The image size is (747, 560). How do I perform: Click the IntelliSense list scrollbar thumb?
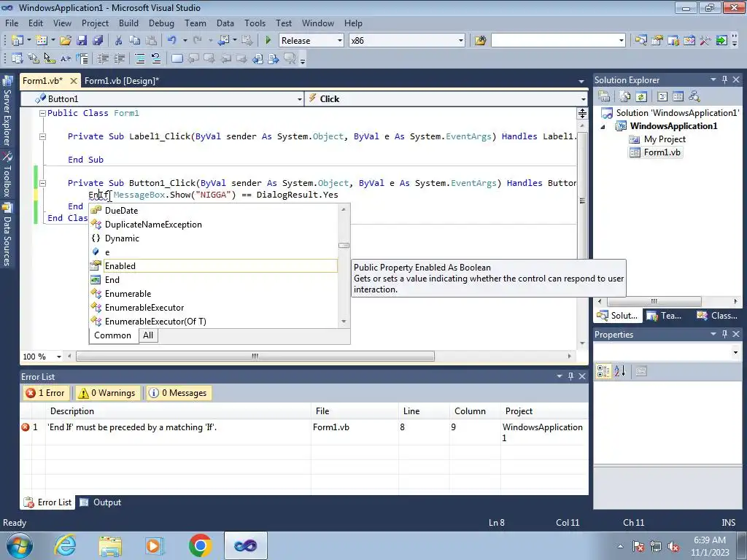tap(344, 245)
